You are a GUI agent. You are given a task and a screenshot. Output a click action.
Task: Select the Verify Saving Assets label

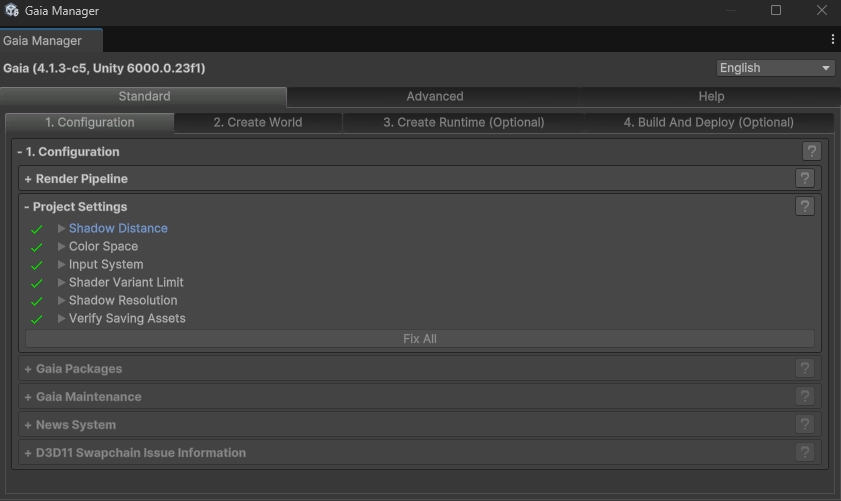[127, 318]
